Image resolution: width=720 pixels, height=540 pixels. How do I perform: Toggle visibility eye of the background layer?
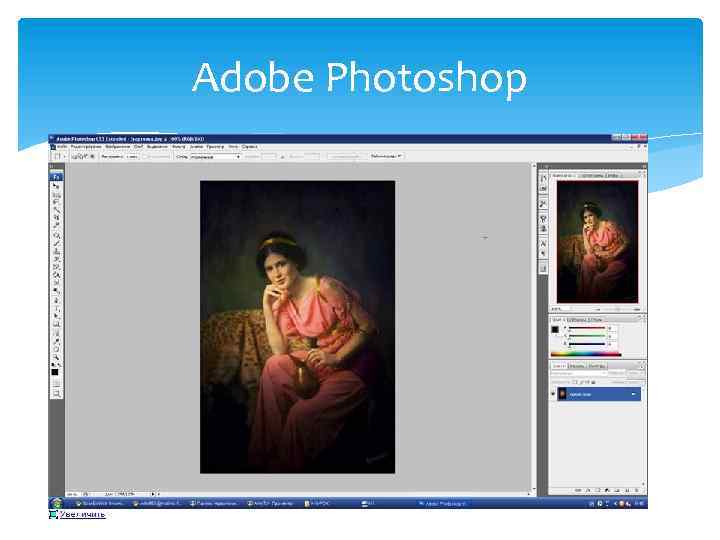553,394
